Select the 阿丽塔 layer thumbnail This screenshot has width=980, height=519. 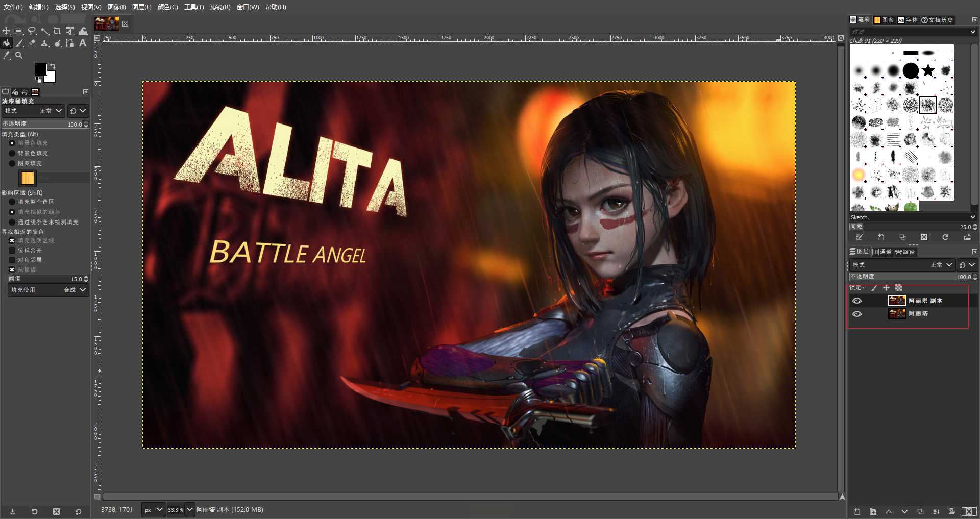click(x=897, y=313)
